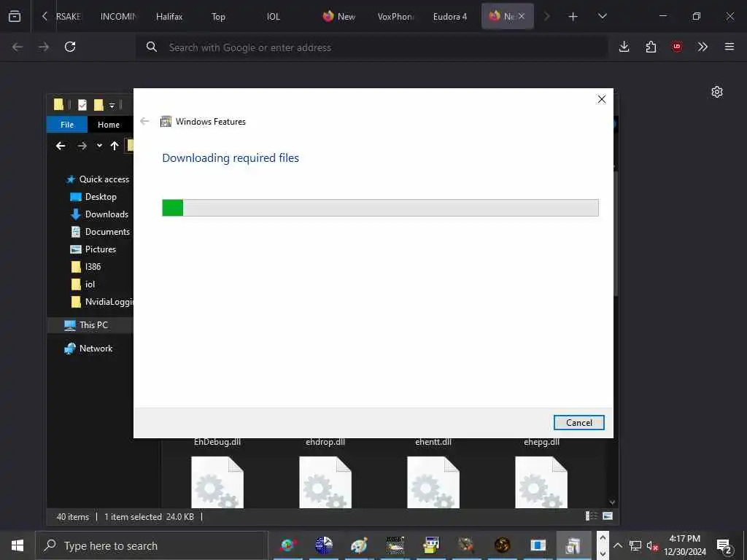Switch Explorer to large icons view
This screenshot has width=747, height=560.
[608, 516]
